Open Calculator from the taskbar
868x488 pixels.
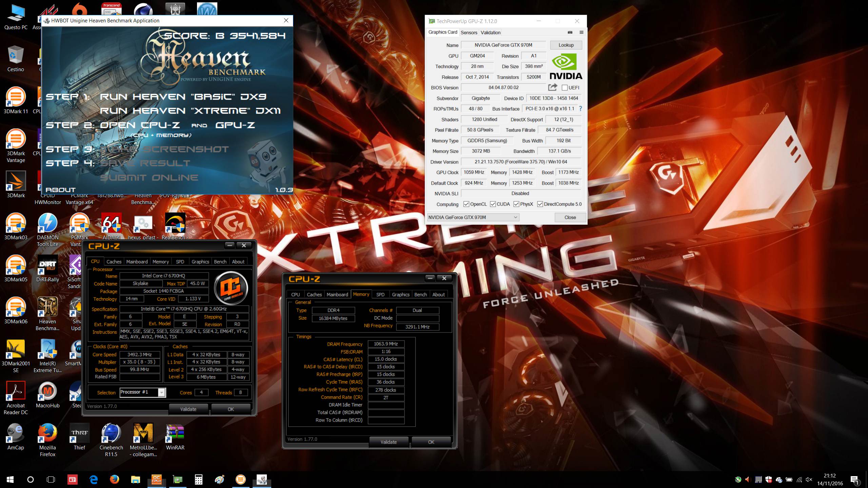coord(199,479)
